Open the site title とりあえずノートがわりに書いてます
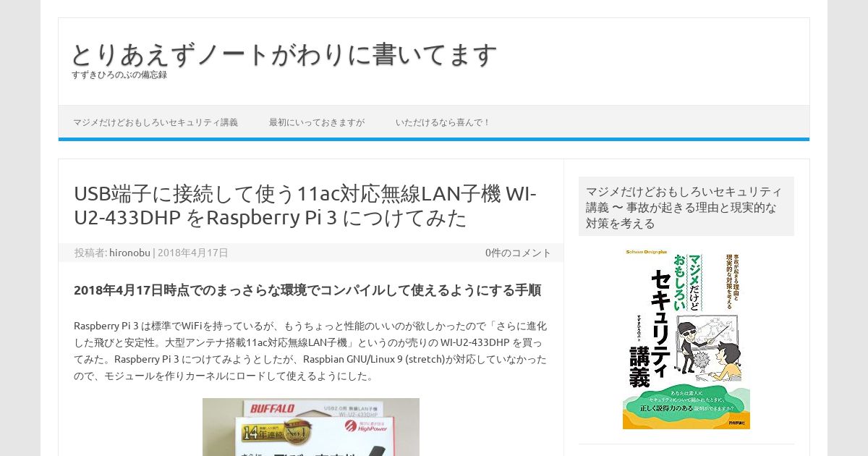The width and height of the screenshot is (868, 456). pos(284,54)
